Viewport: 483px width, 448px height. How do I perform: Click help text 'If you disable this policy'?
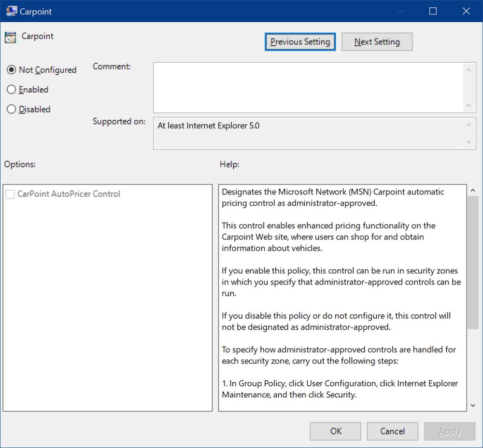[266, 316]
